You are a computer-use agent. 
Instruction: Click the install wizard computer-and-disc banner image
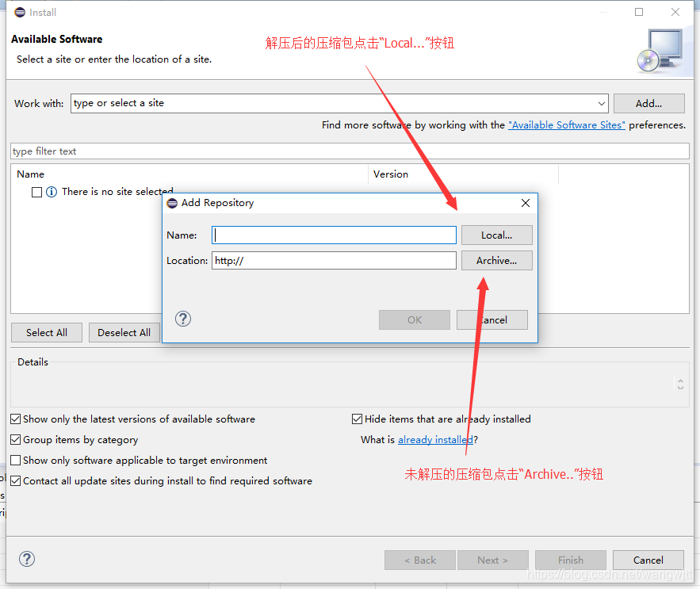pos(660,51)
